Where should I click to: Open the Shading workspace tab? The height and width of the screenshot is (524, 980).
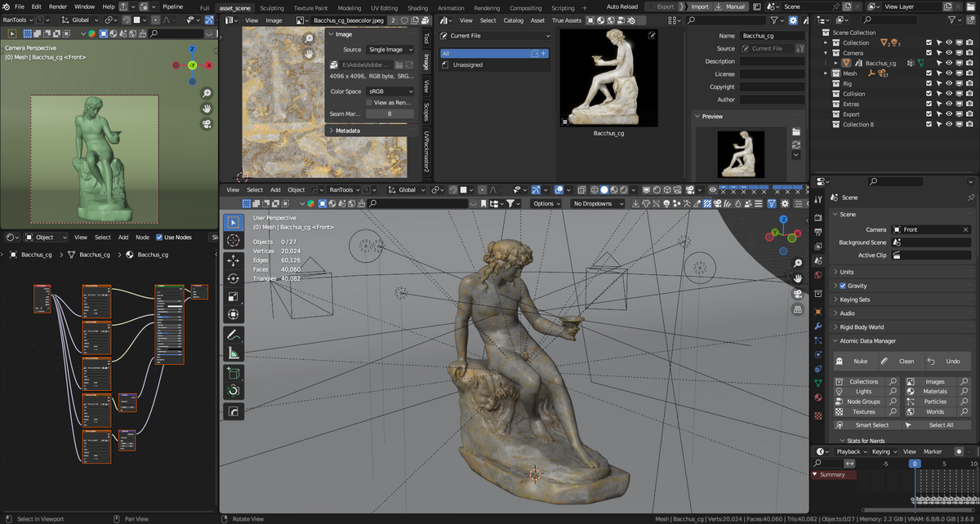pyautogui.click(x=417, y=7)
